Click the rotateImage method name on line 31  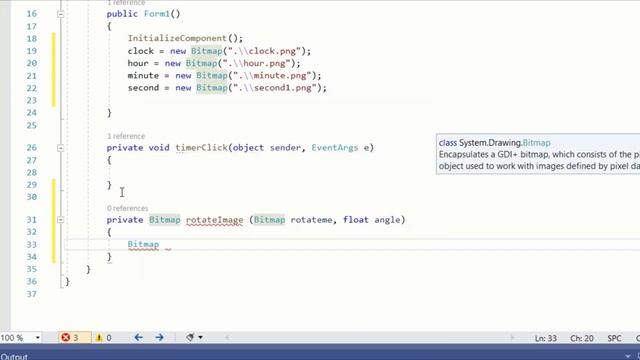tap(214, 220)
